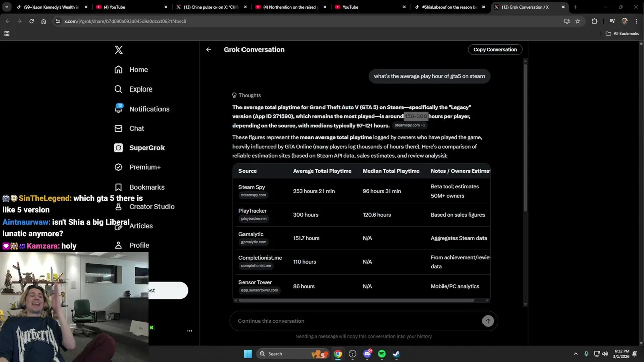Image resolution: width=644 pixels, height=362 pixels.
Task: Open Chat in the sidebar
Action: pyautogui.click(x=129, y=128)
